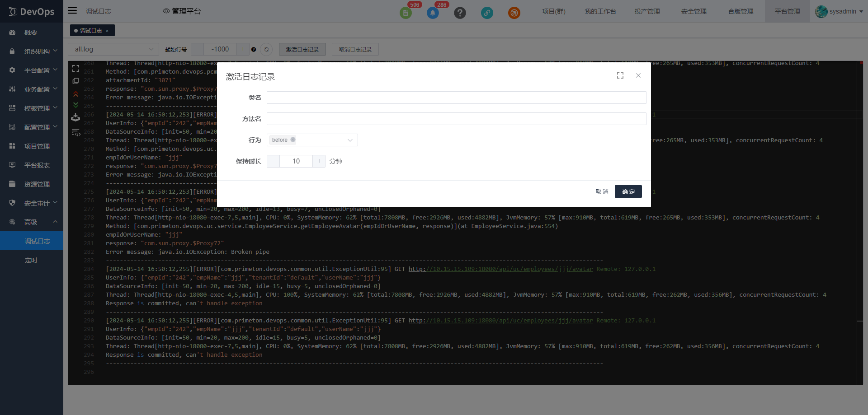Remove the 'before' tag from 行为
This screenshot has height=415, width=868.
(293, 140)
